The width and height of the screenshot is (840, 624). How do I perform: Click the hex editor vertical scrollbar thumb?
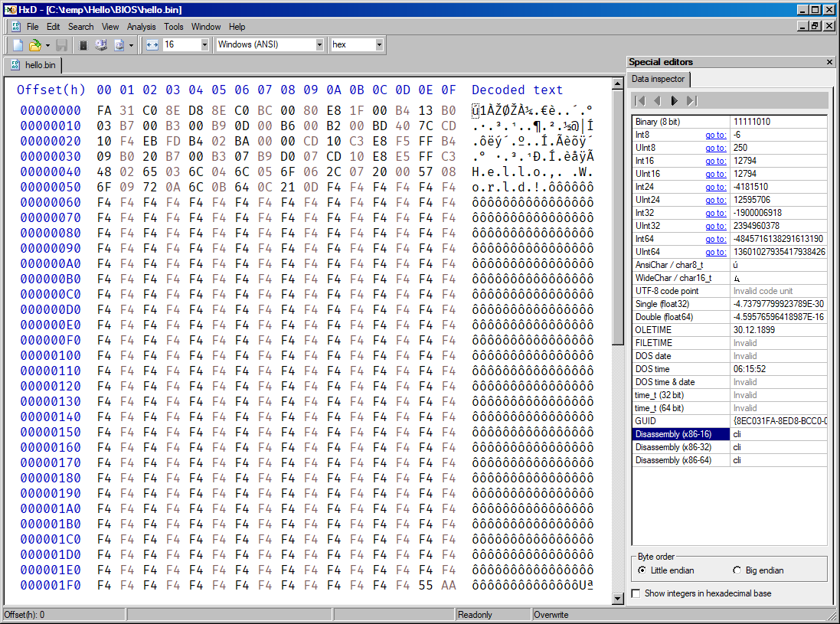(618, 217)
